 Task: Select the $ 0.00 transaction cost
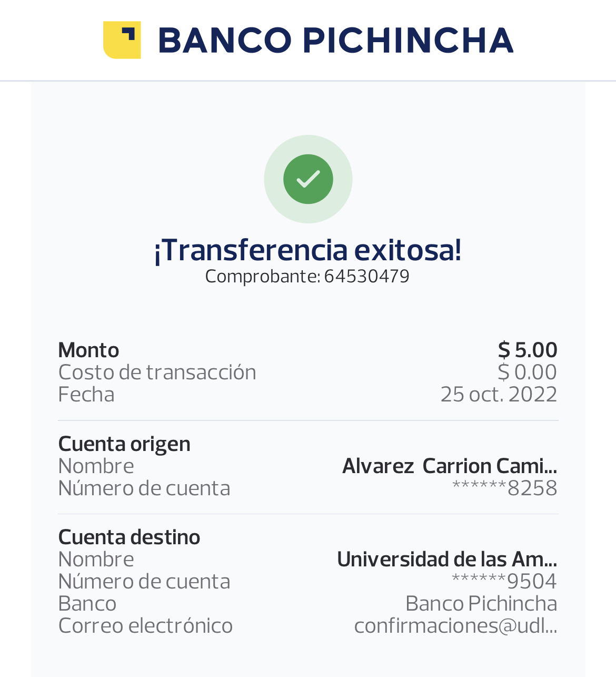tap(527, 372)
